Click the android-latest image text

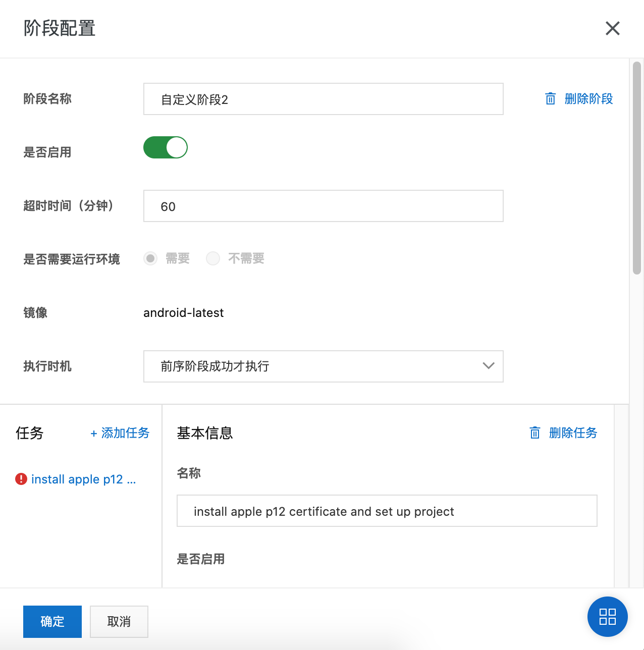click(184, 313)
